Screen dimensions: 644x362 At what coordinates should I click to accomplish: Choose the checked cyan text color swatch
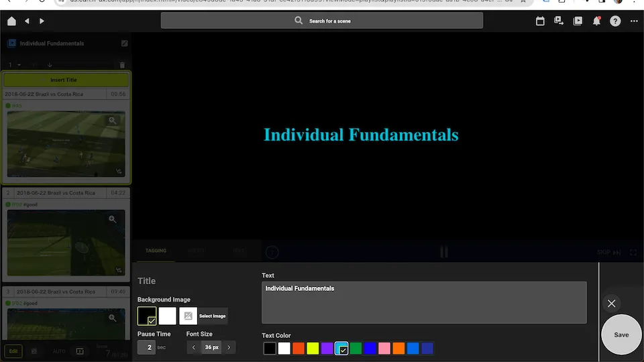click(341, 348)
